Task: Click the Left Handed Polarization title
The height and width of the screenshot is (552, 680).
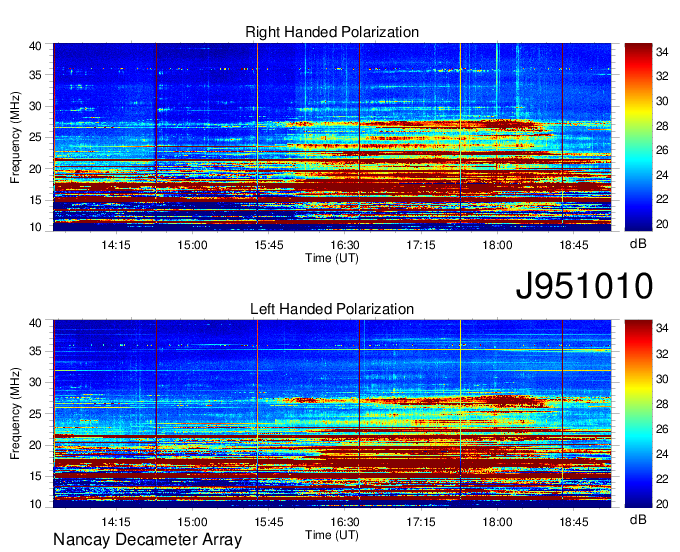Action: click(x=332, y=309)
